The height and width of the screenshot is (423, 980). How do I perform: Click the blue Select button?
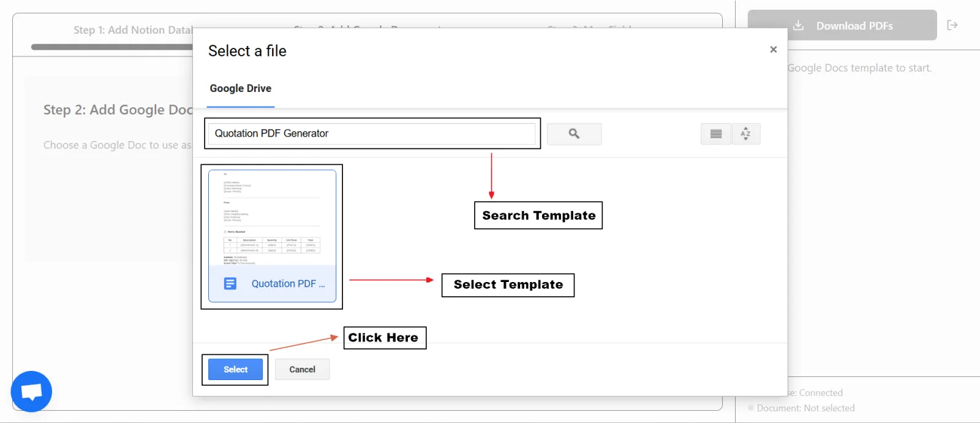235,370
